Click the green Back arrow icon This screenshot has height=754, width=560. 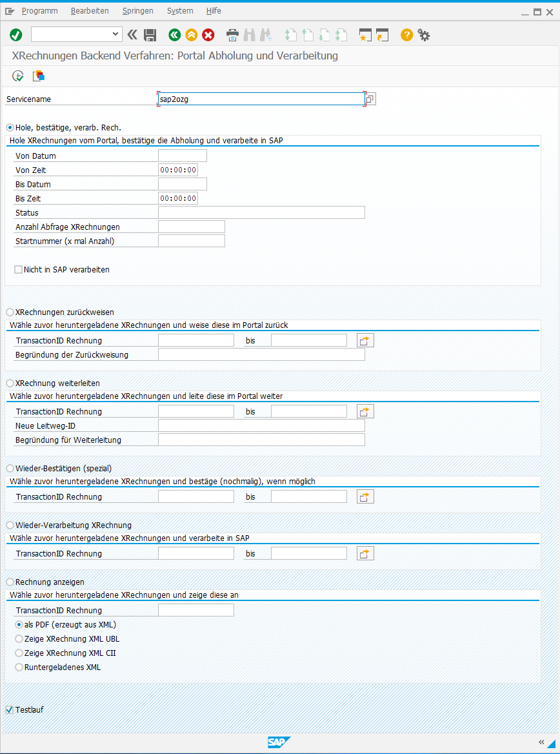coord(174,35)
